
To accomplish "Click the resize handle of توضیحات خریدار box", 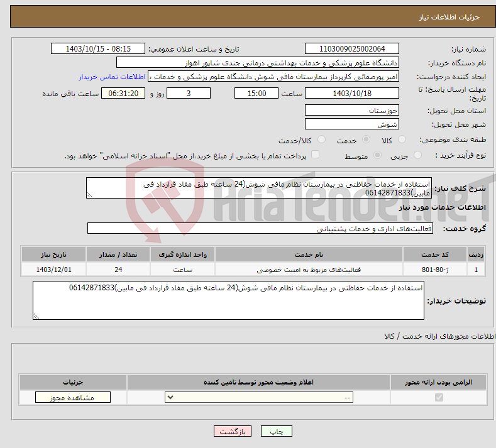I will [x=36, y=316].
